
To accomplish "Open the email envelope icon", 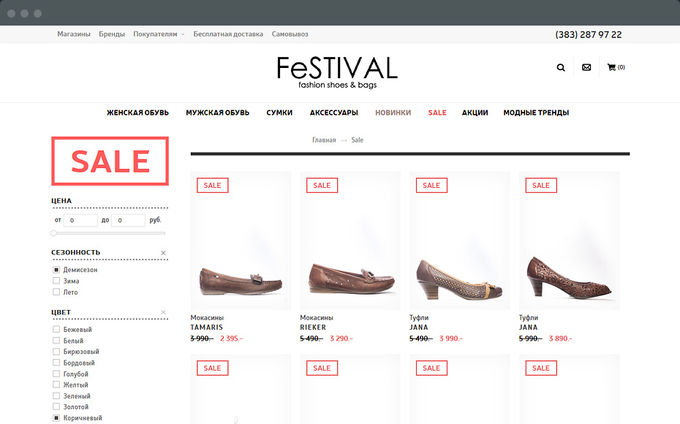I will [x=586, y=68].
